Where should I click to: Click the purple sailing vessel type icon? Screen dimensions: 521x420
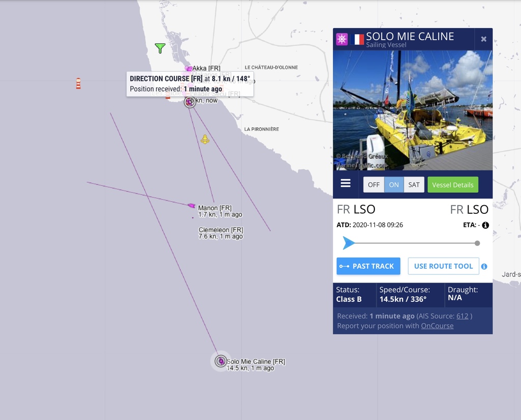[342, 39]
